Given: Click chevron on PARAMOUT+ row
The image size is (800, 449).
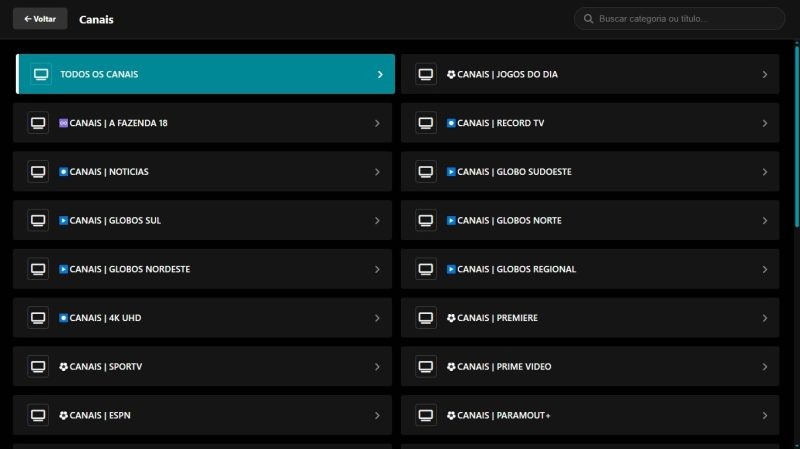Looking at the screenshot, I should pos(764,416).
